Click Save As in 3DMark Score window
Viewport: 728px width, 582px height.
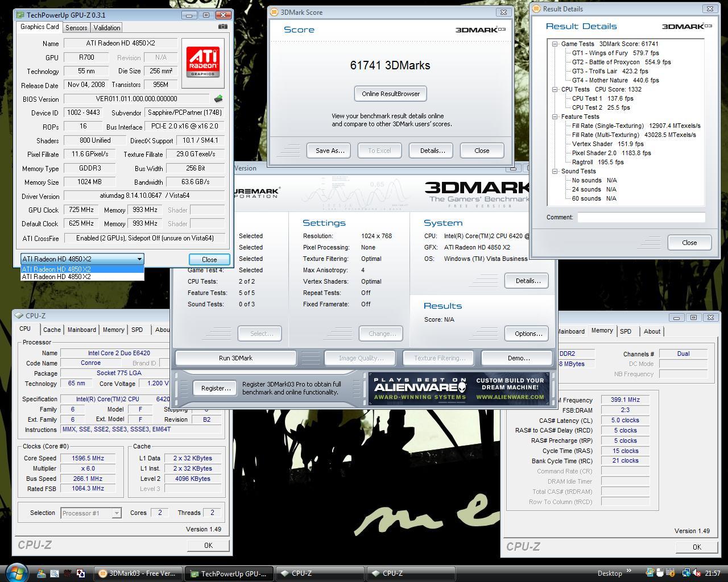[330, 151]
